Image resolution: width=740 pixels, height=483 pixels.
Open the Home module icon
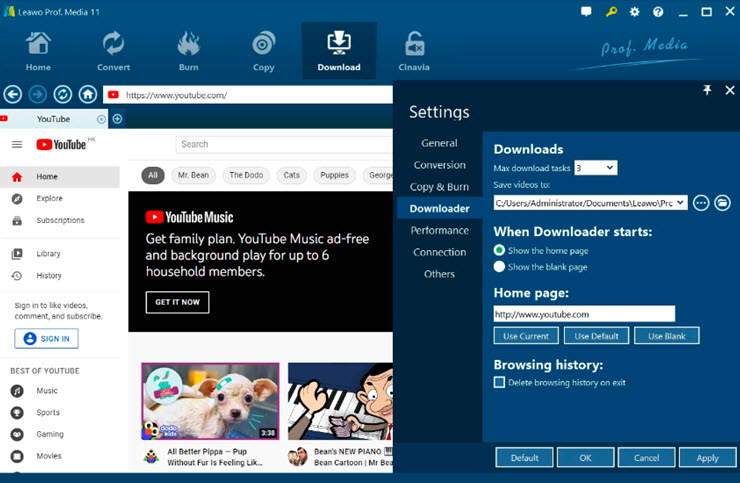(x=38, y=51)
